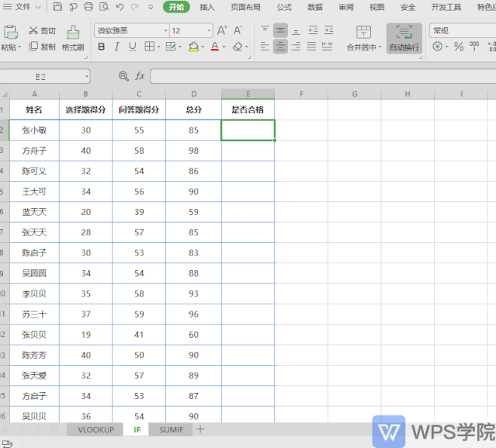Viewport: 496px width, 448px height.
Task: Open the cell name box dropdown
Action: click(86, 77)
